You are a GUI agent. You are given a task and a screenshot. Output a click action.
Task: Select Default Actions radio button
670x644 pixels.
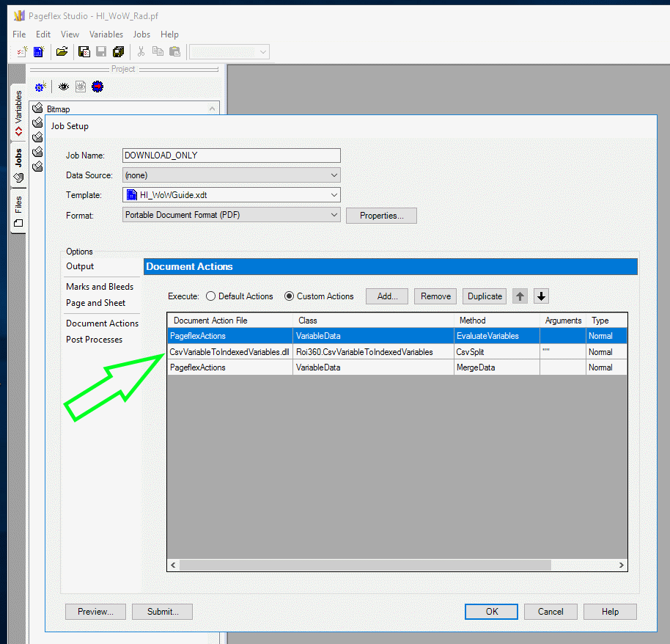[210, 296]
